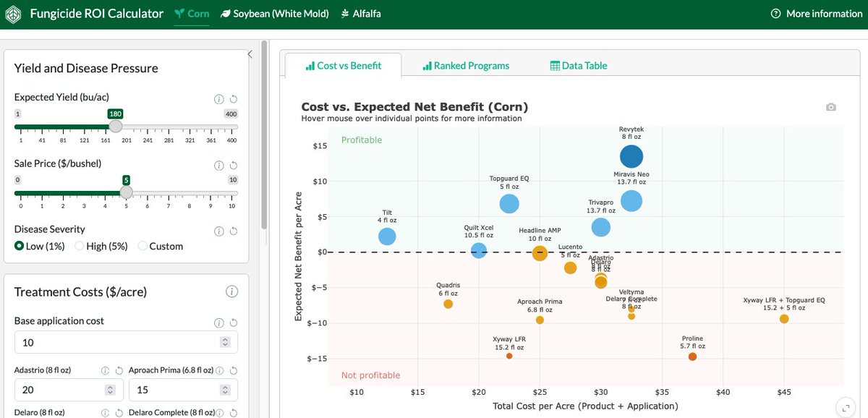Switch to Ranked Programs tab
The image size is (868, 418).
[465, 65]
